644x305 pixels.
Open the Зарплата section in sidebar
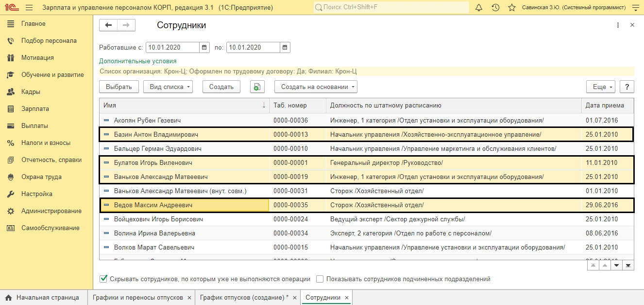coord(35,109)
